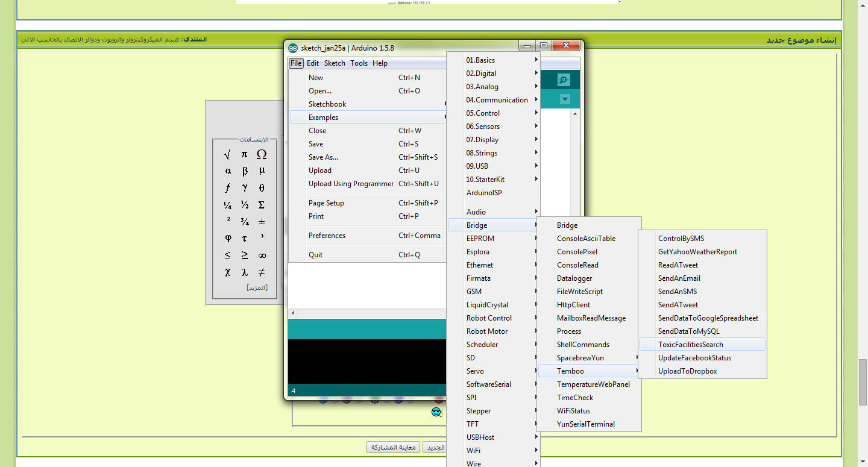The width and height of the screenshot is (868, 467).
Task: Insert the one-quarter fraction symbol
Action: pos(228,205)
